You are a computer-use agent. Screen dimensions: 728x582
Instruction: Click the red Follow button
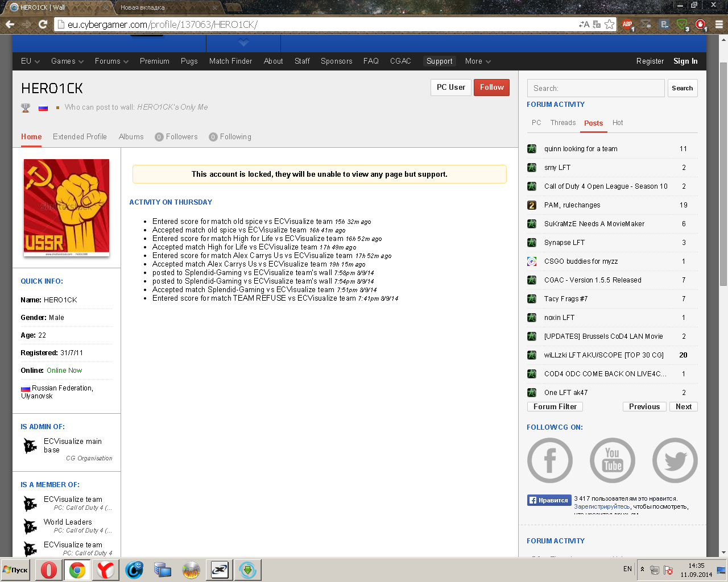point(491,88)
